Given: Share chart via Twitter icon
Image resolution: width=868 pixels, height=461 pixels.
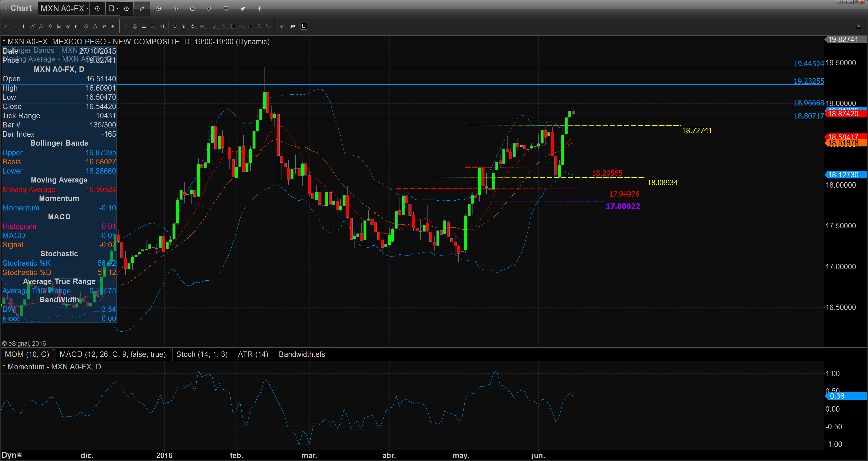Looking at the screenshot, I should (x=243, y=8).
